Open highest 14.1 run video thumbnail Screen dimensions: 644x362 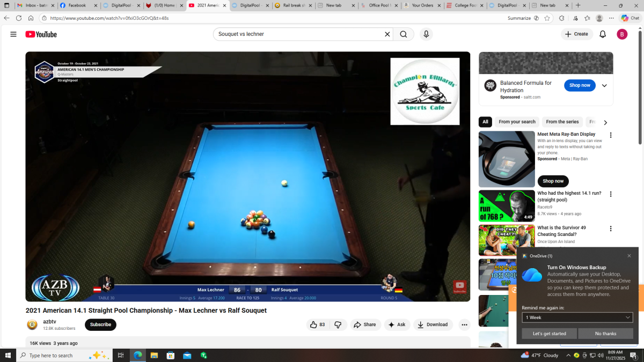coord(507,206)
